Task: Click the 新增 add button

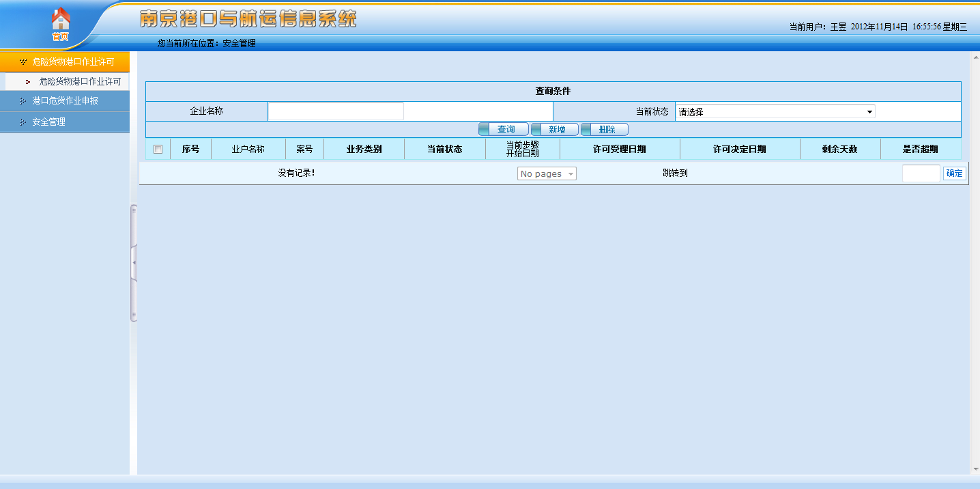Action: 556,130
